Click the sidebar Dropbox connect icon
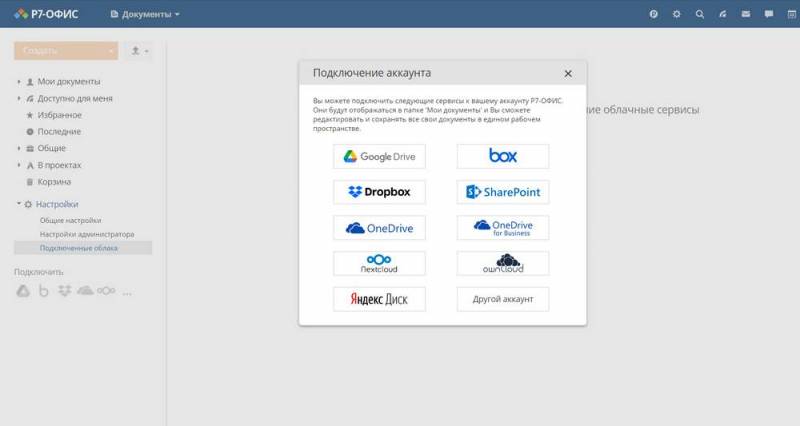The height and width of the screenshot is (426, 800). click(x=64, y=291)
